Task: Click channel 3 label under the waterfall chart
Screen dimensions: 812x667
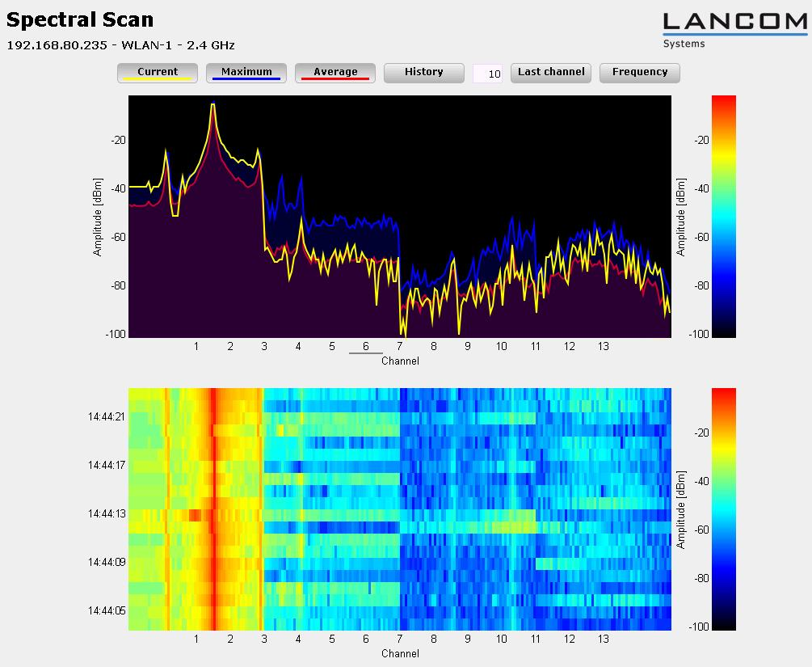Action: pyautogui.click(x=263, y=639)
